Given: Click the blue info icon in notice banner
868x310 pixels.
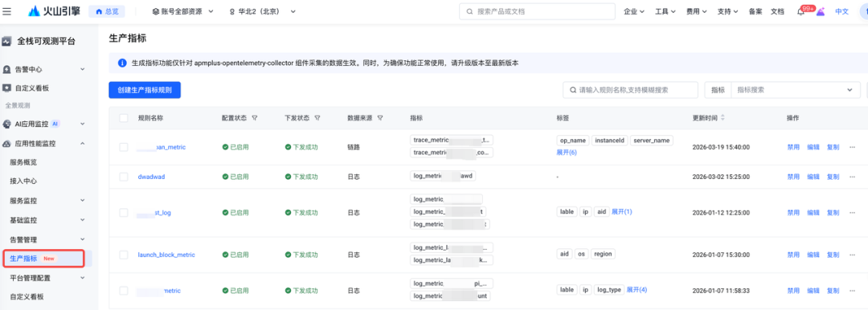Looking at the screenshot, I should 122,63.
